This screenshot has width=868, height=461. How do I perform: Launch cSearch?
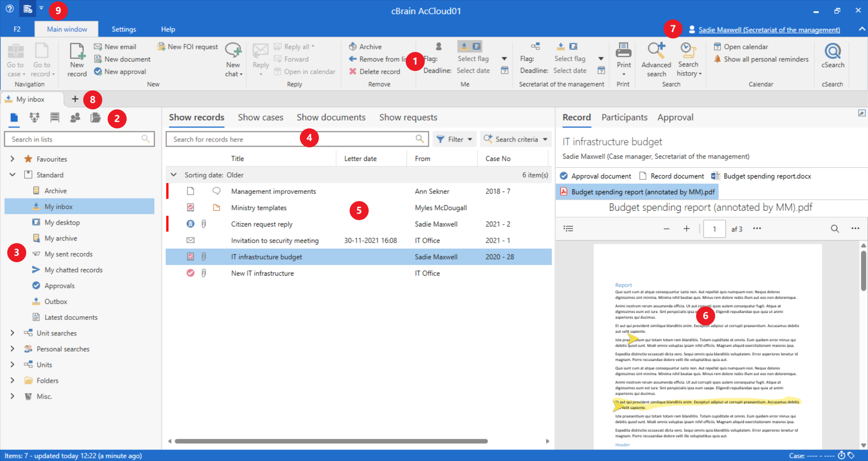832,56
